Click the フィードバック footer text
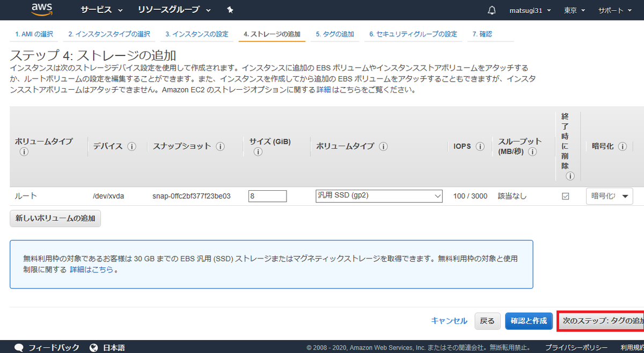 (x=54, y=348)
